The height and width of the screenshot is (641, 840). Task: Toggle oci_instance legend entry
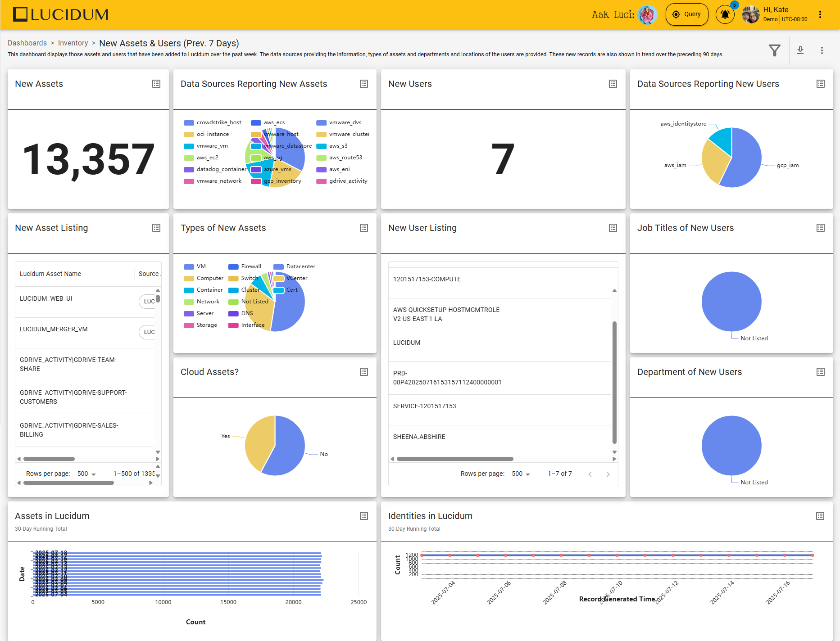coord(206,134)
